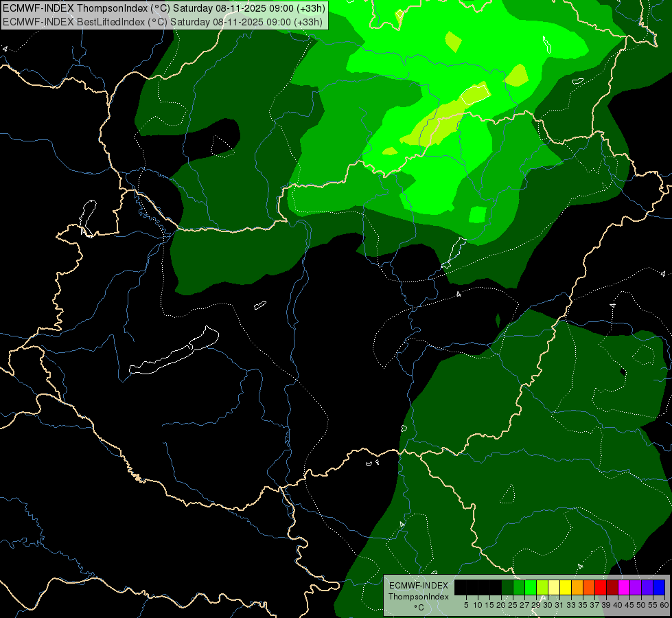Click the magenta 40–45 legend swatch
Screen dimensions: 672x618
(624, 587)
